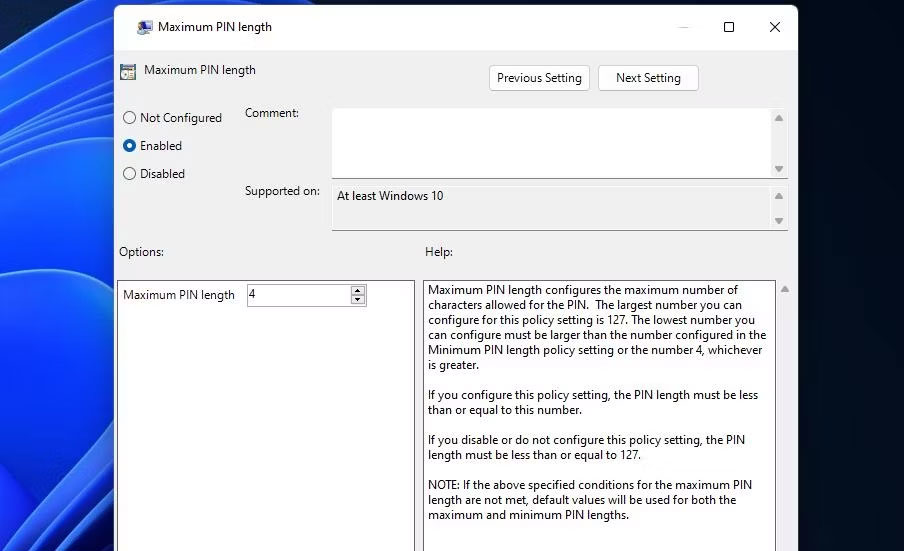Screen dimensions: 904x551
Task: Click the Supported on scroll down arrow
Action: click(x=779, y=221)
